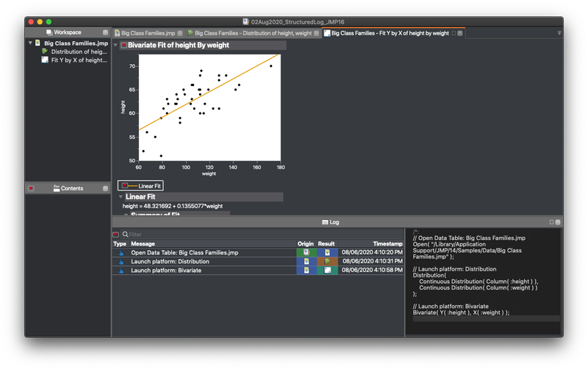Open the Linear Fit legend red triangle menu
This screenshot has height=370, width=588.
point(124,185)
